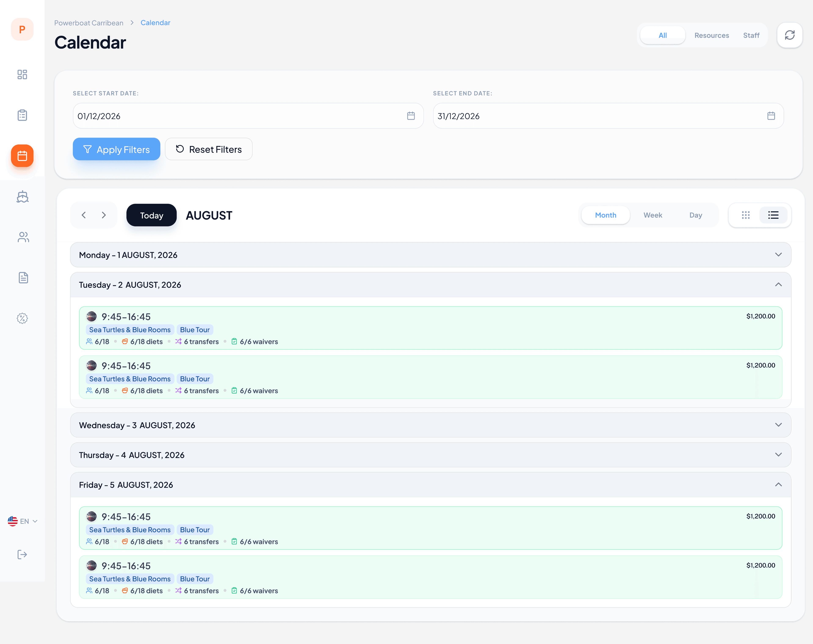Switch to Day view tab

[696, 215]
